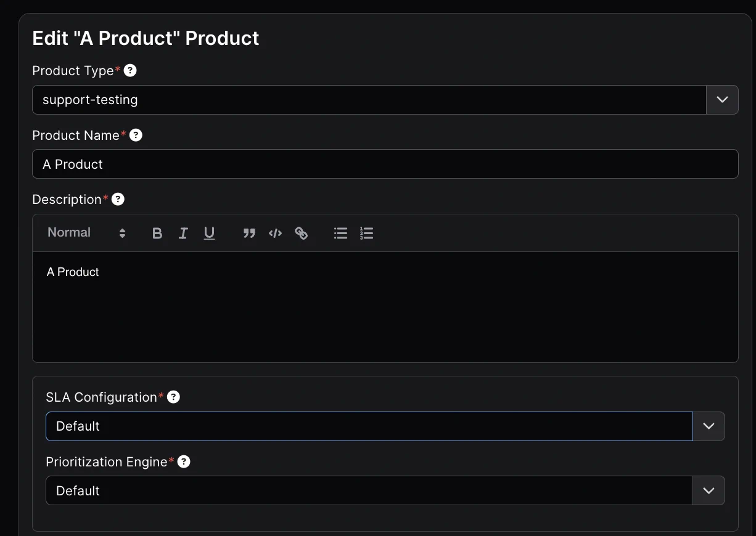Show help for Description field
The image size is (756, 536).
(118, 199)
